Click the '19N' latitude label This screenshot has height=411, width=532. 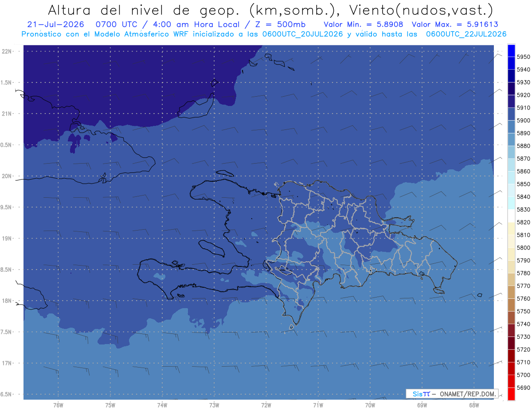(7, 239)
